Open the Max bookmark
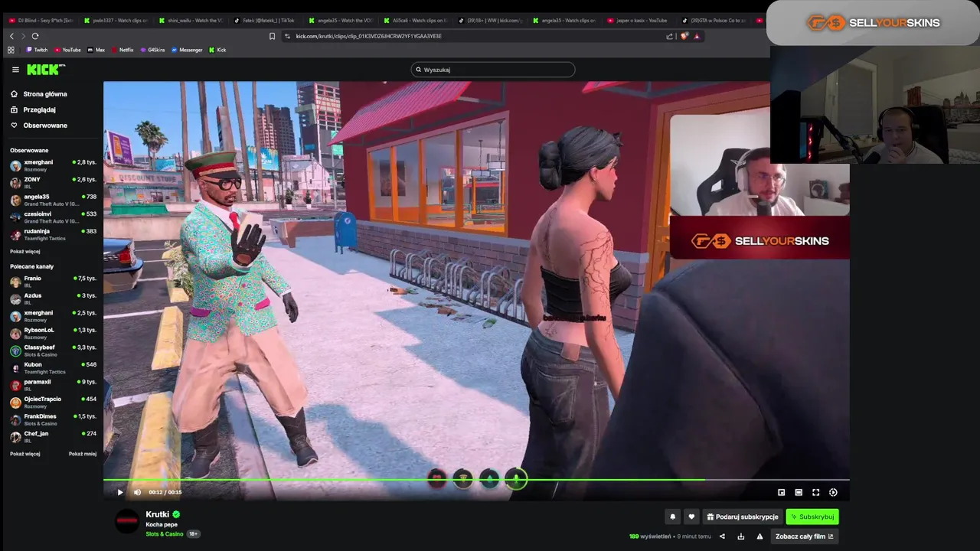980x551 pixels. 96,50
